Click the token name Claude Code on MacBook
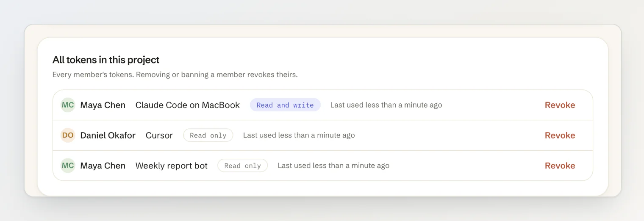The image size is (644, 221). (x=188, y=105)
